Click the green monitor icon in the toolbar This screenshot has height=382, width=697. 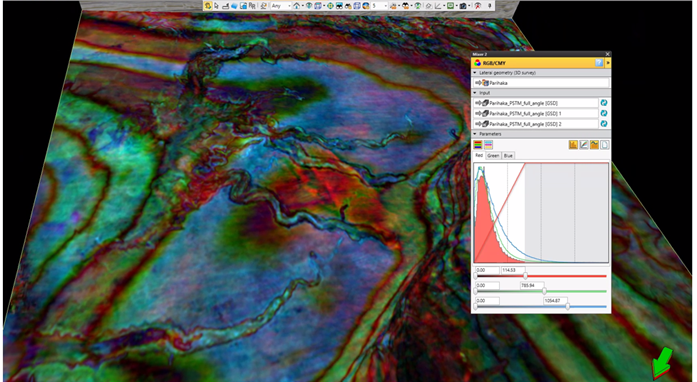(x=450, y=6)
